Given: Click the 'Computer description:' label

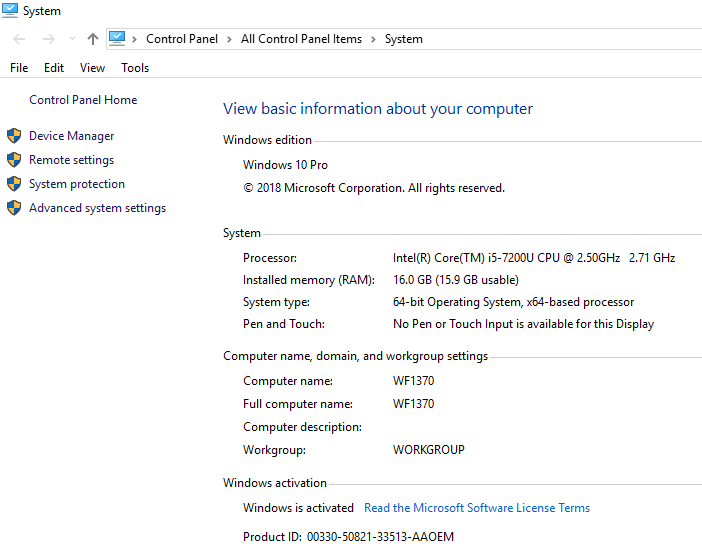Looking at the screenshot, I should tap(302, 427).
